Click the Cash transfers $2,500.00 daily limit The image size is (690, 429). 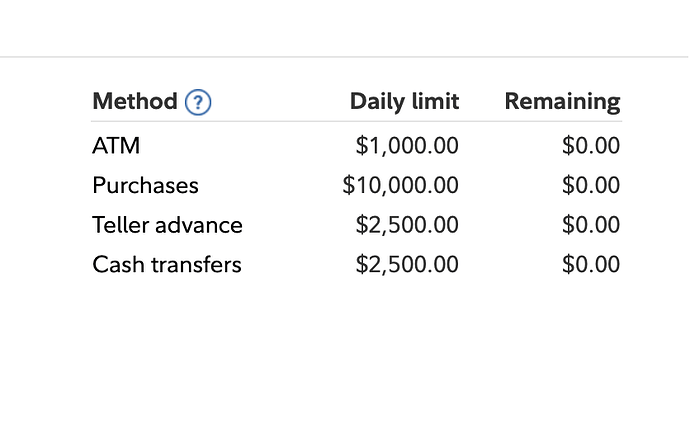pos(407,265)
